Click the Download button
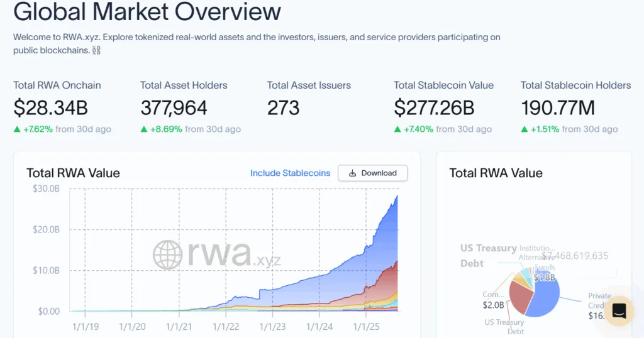The width and height of the screenshot is (644, 338). [x=372, y=173]
